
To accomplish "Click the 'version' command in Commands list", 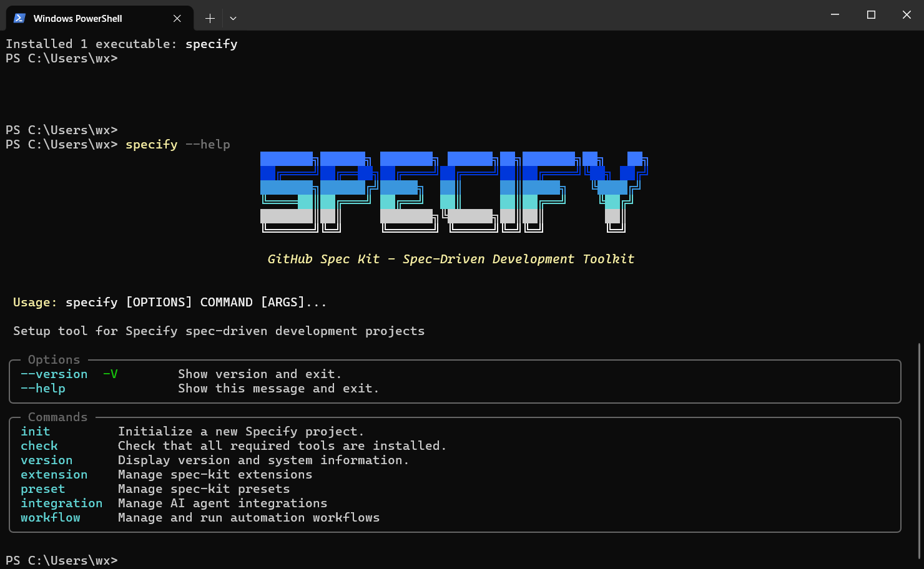I will coord(46,460).
